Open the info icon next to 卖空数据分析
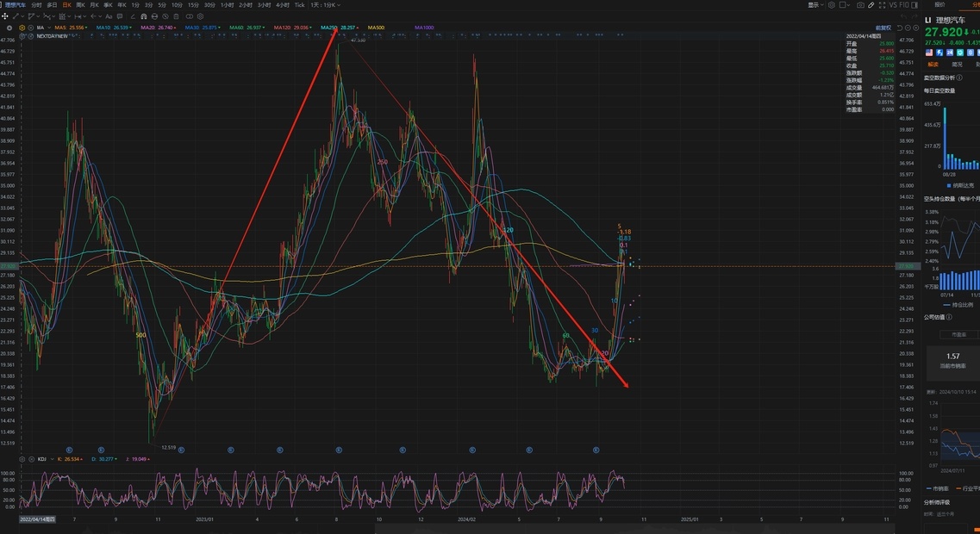 coord(959,78)
